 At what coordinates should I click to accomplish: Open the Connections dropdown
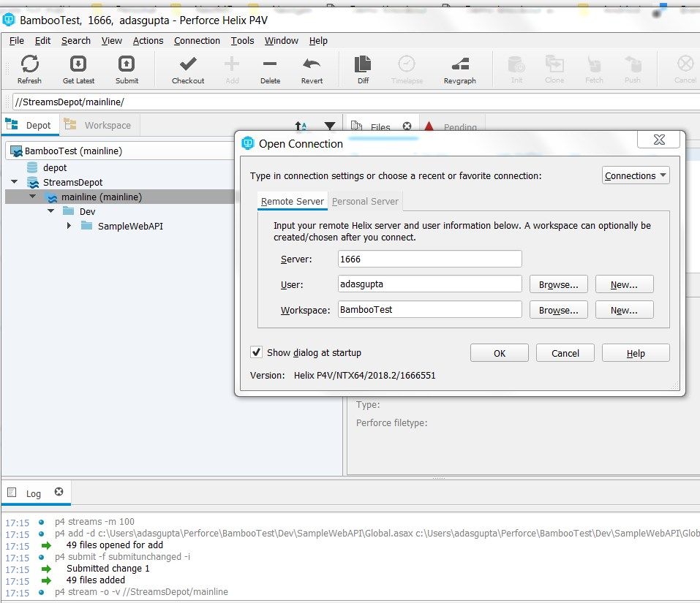tap(636, 175)
